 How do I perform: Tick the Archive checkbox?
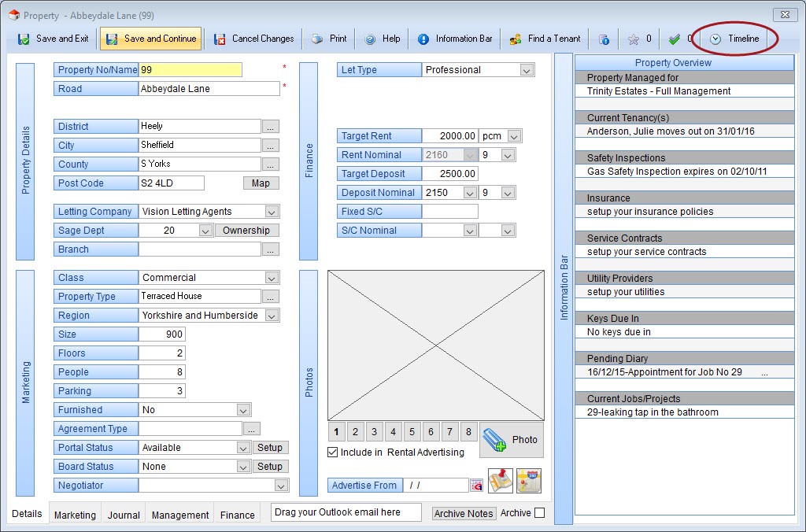(539, 512)
